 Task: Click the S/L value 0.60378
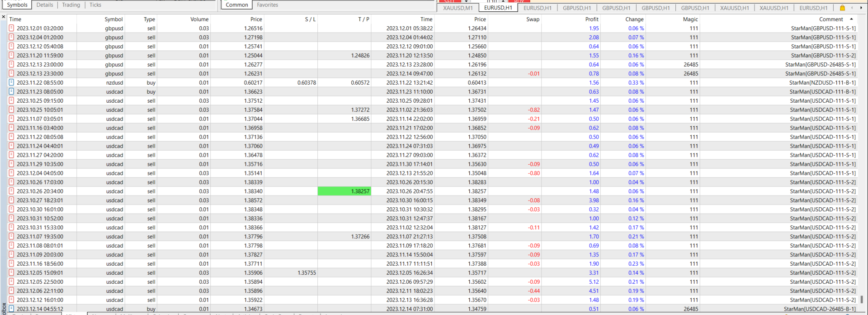click(x=307, y=82)
